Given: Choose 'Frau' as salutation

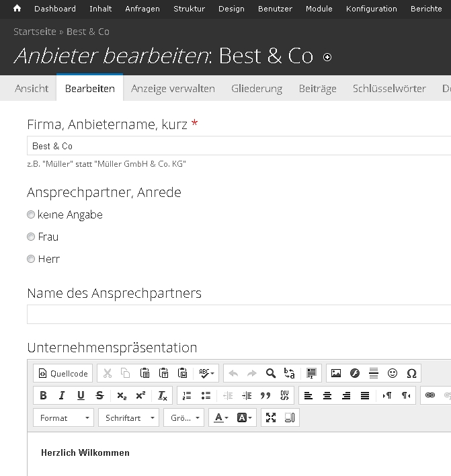Looking at the screenshot, I should pos(31,237).
